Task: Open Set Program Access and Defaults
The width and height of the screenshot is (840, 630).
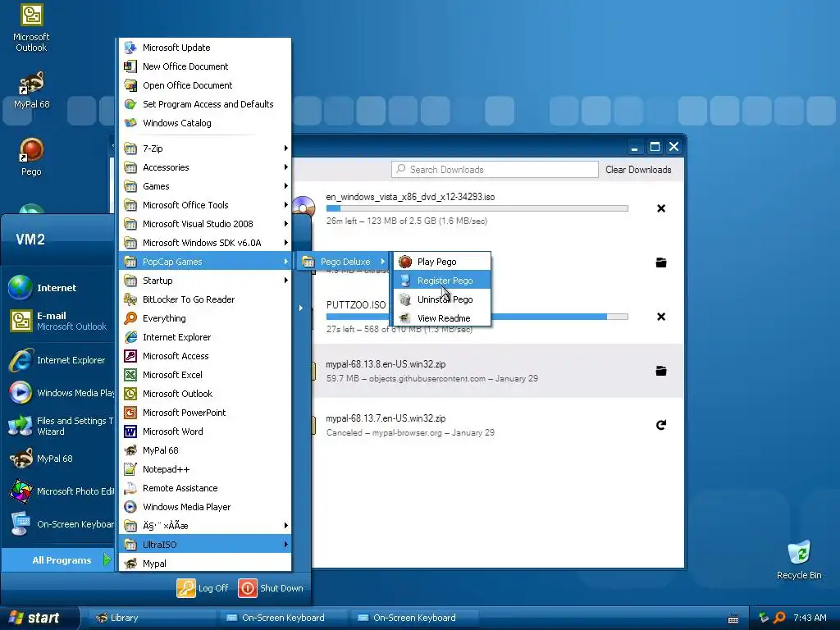Action: pyautogui.click(x=204, y=104)
